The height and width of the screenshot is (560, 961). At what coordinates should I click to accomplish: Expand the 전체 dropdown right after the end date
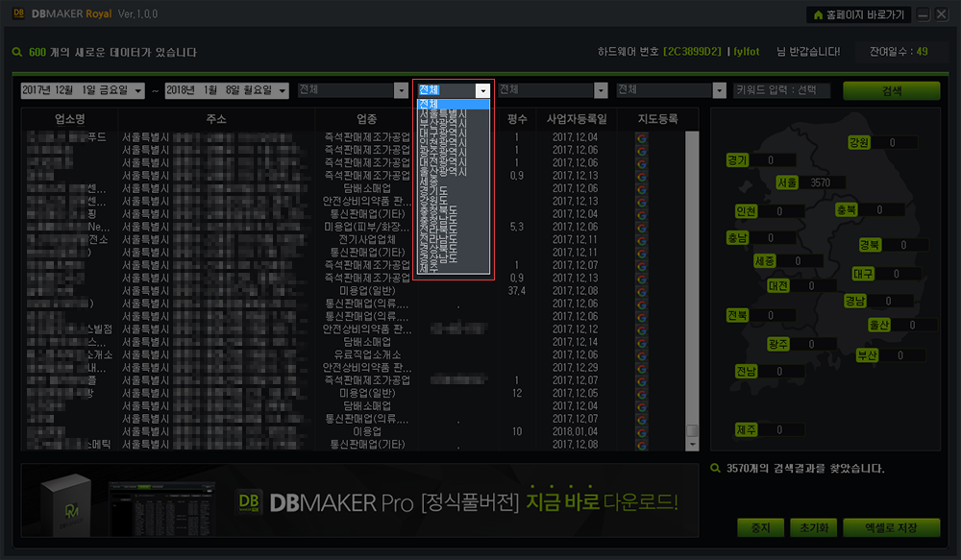[x=401, y=90]
